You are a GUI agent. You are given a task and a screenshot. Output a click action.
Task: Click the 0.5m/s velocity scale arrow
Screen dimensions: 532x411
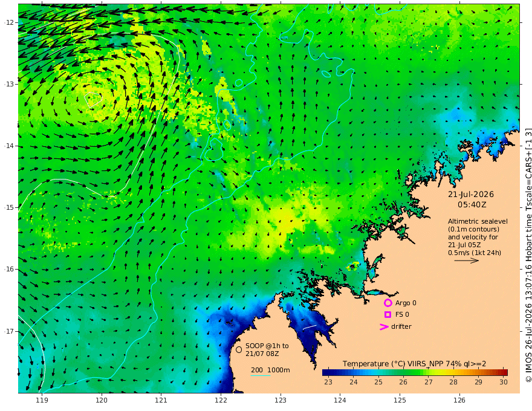tap(467, 261)
